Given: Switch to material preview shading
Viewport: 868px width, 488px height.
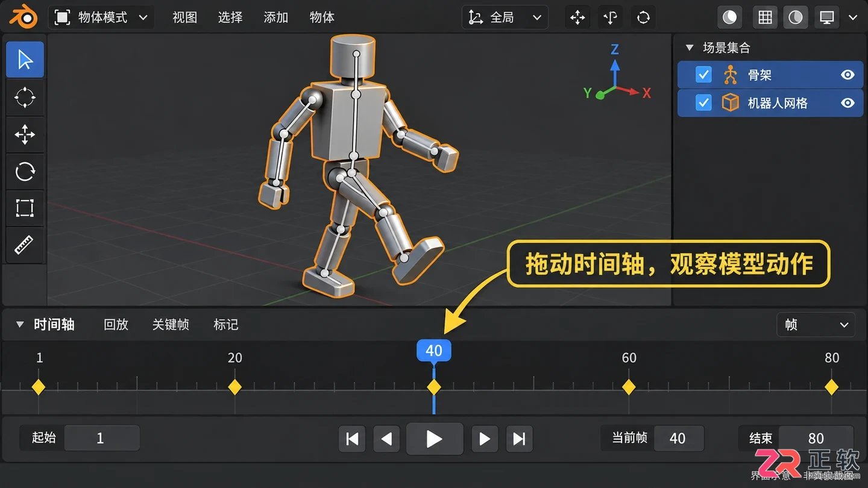Looking at the screenshot, I should point(796,17).
